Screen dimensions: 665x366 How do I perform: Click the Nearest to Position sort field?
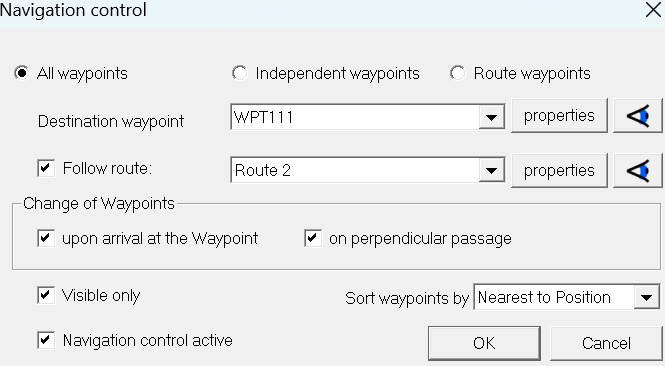click(x=554, y=297)
